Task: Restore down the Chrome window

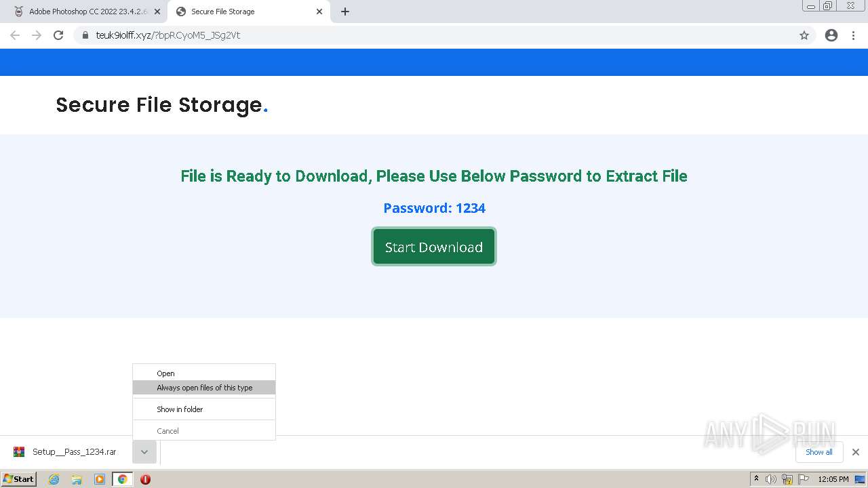Action: pyautogui.click(x=828, y=6)
